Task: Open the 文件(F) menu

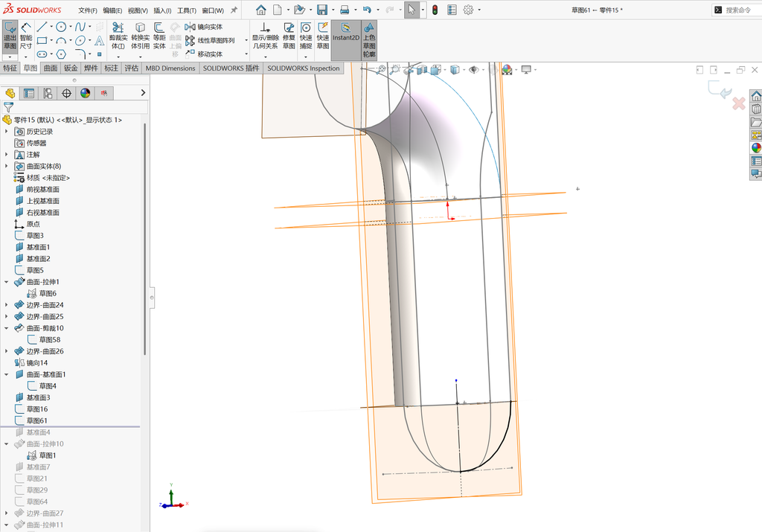Action: tap(88, 10)
